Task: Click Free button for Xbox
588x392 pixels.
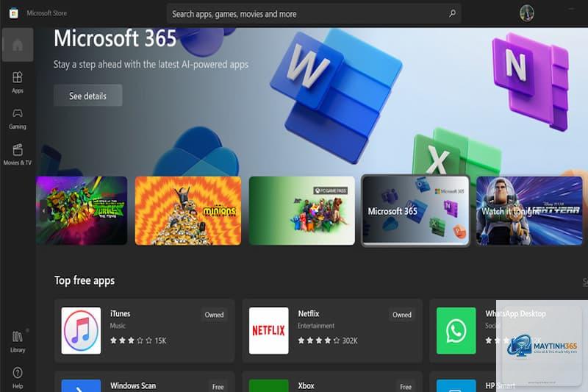Action: click(406, 386)
